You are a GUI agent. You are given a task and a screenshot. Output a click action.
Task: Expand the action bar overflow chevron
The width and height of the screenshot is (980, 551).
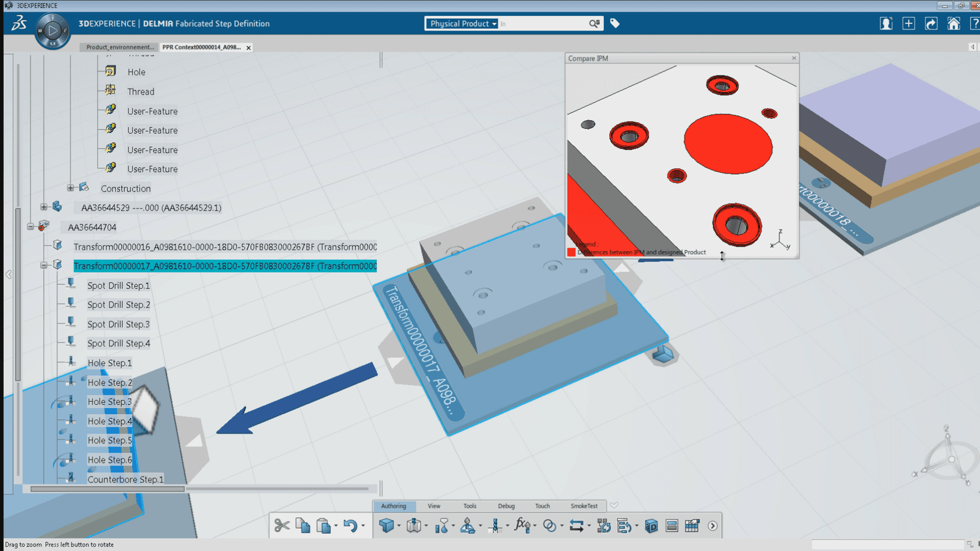coord(713,526)
